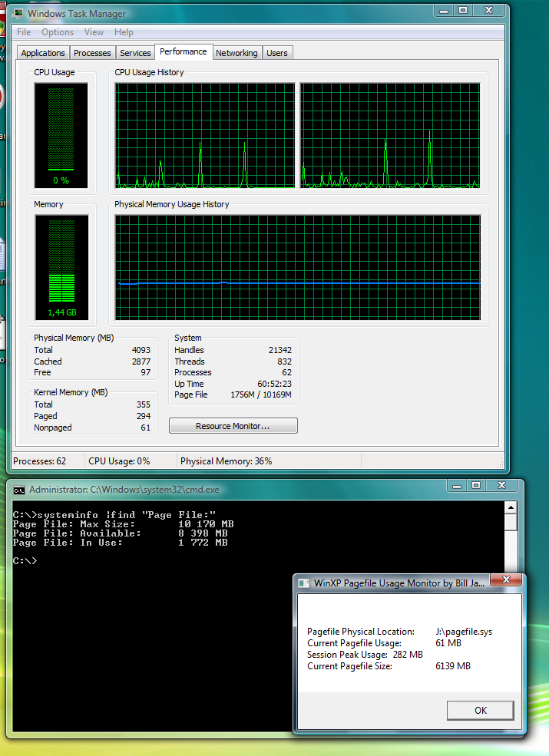
Task: Click the Task Manager title bar icon
Action: click(x=18, y=14)
